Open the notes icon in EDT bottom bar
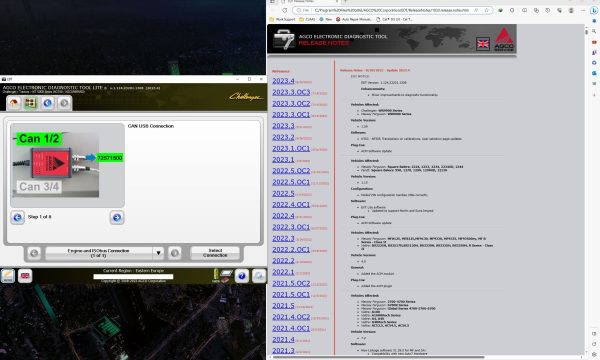 (8, 275)
